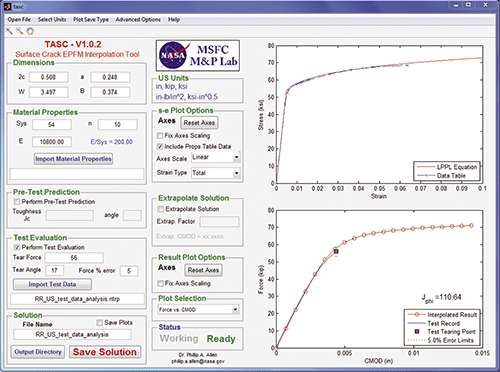Click the Sys yield strength field
The height and width of the screenshot is (372, 500).
coord(52,125)
